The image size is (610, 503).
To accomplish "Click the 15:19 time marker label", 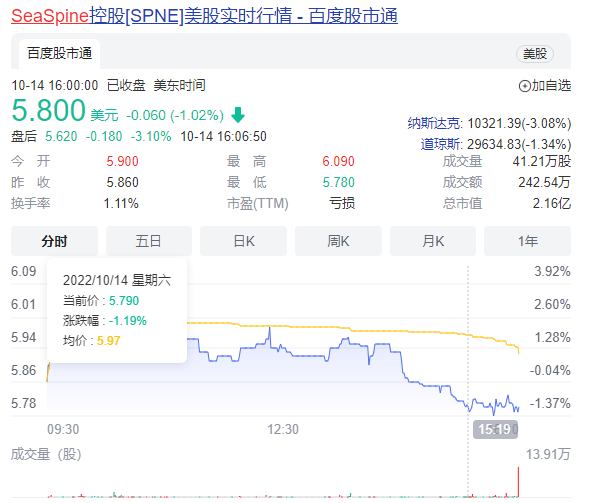I will 496,429.
